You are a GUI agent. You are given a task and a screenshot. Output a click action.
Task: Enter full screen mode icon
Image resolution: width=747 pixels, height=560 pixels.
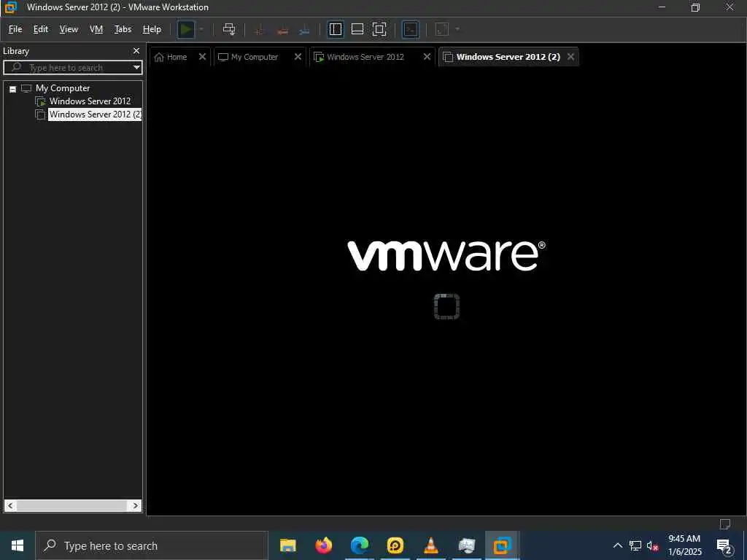(x=379, y=29)
